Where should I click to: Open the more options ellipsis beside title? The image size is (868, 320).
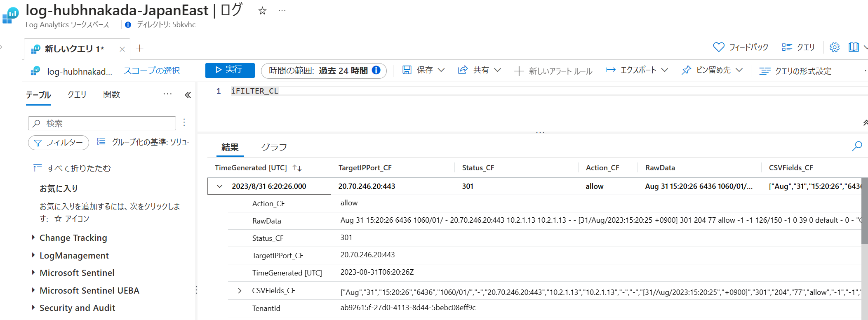tap(282, 11)
